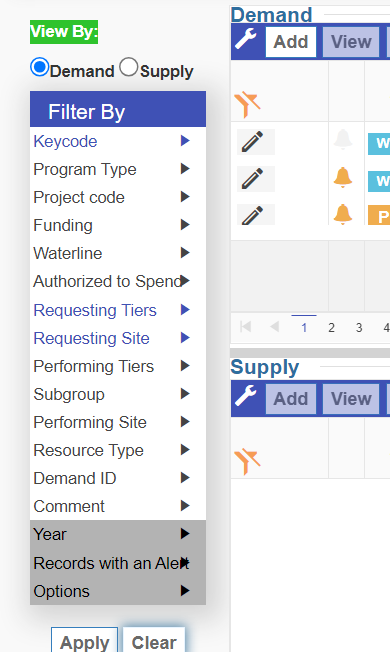Click the orange alert bell in second row
Screen dimensions: 390x652
click(343, 178)
